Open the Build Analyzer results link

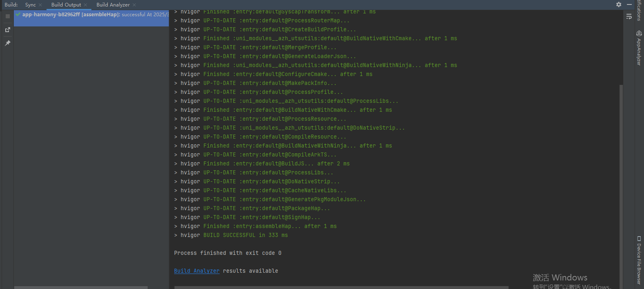(197, 271)
